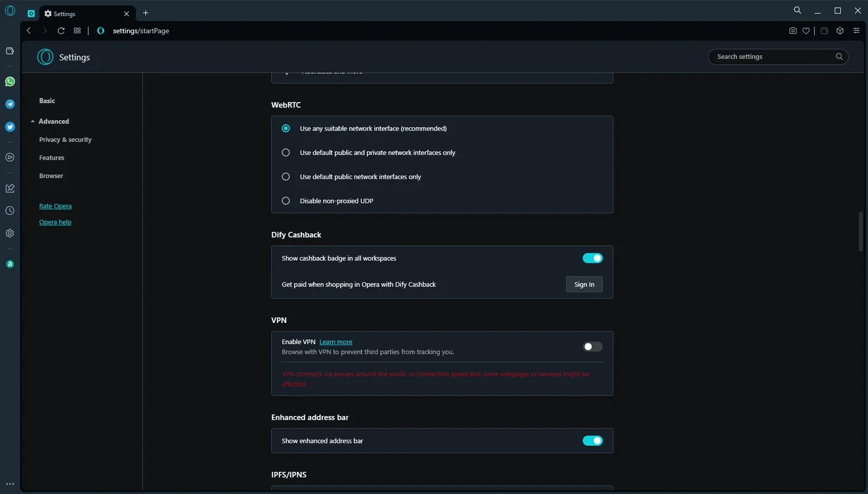Toggle Show enhanced address bar
Viewport: 868px width, 494px height.
pyautogui.click(x=592, y=441)
